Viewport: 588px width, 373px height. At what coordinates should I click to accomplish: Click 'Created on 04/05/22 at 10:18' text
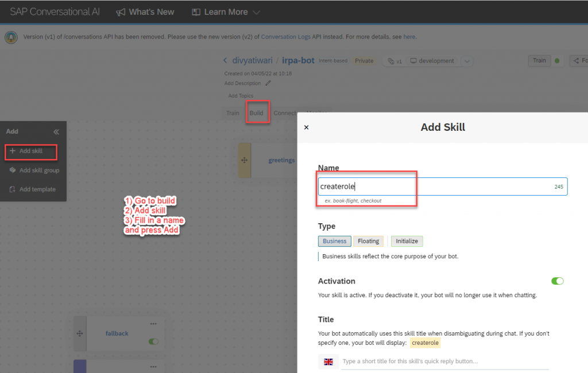coord(258,73)
